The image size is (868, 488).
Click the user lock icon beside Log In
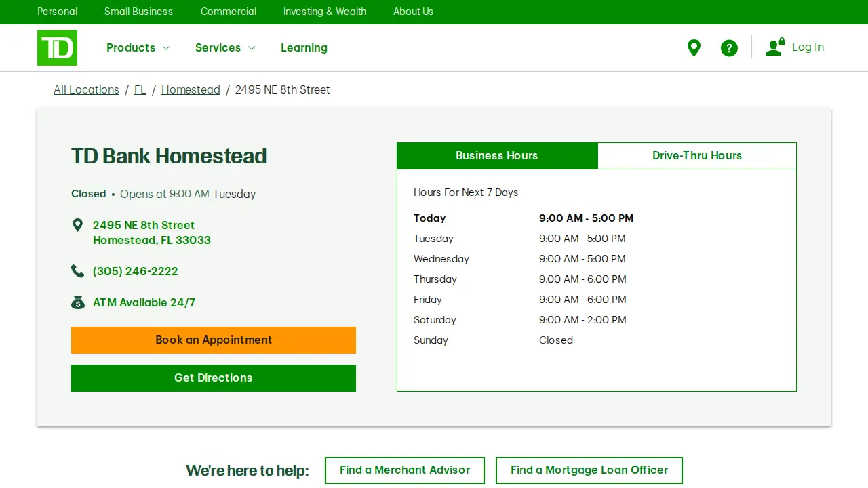tap(775, 47)
